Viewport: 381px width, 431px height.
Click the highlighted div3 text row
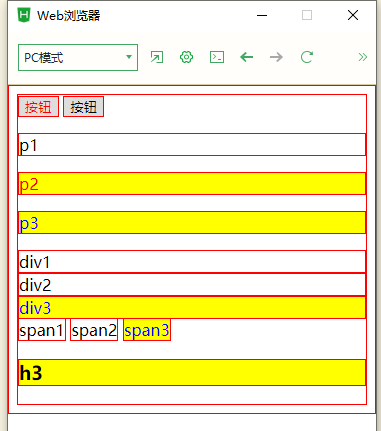pyautogui.click(x=192, y=307)
